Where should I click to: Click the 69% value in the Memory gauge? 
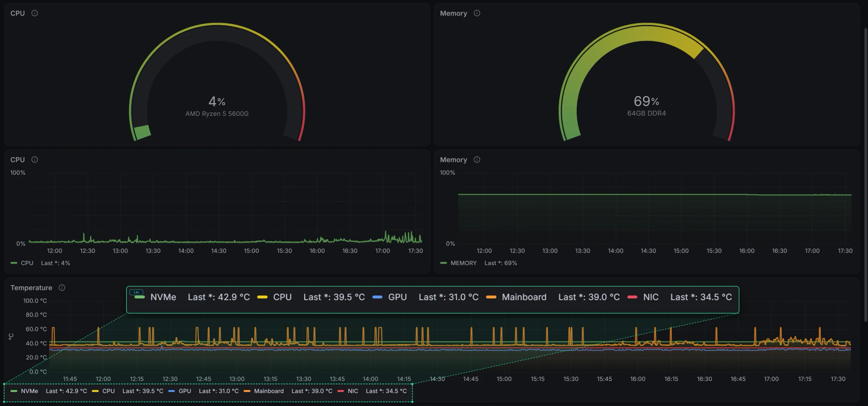pyautogui.click(x=647, y=101)
